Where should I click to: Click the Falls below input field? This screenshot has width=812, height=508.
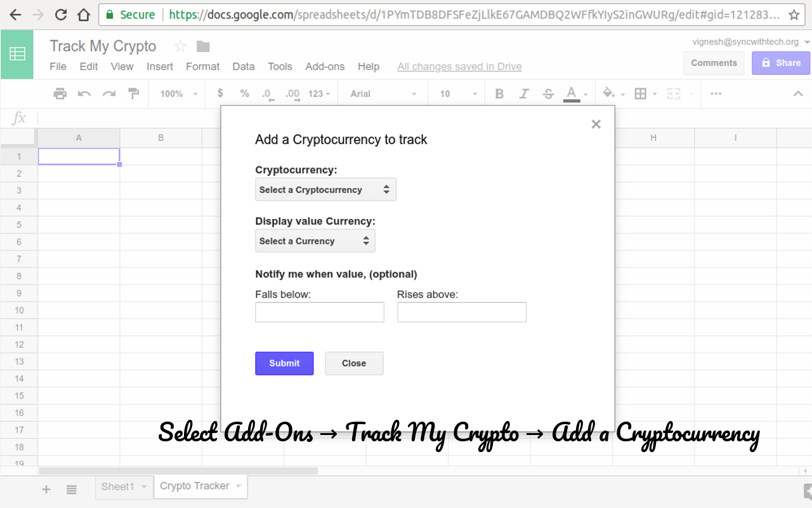click(x=320, y=312)
